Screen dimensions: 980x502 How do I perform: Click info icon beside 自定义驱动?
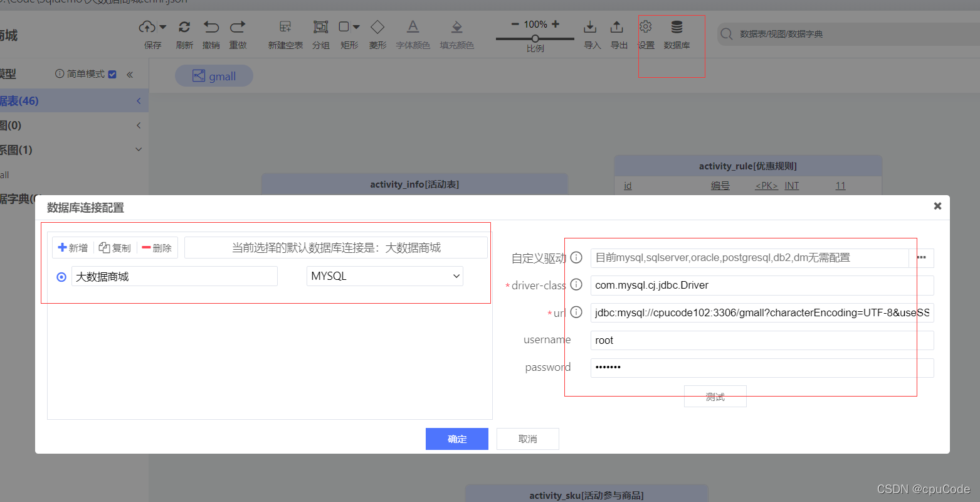576,257
